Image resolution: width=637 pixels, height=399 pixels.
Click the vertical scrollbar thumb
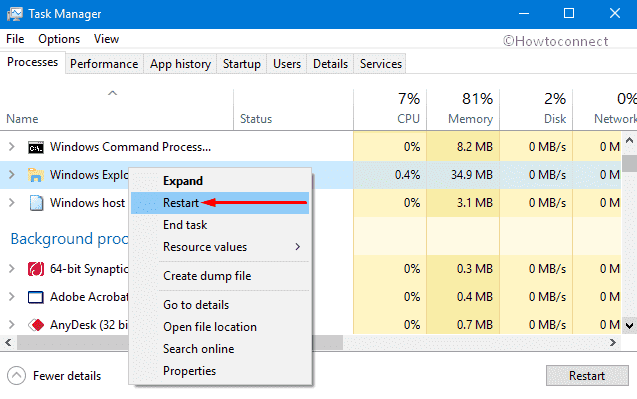(629, 163)
